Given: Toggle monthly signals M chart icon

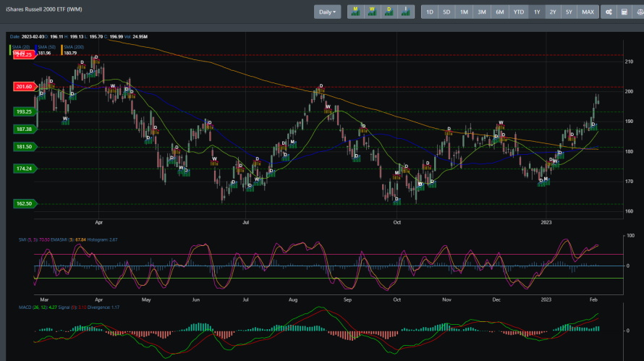Looking at the screenshot, I should point(356,12).
